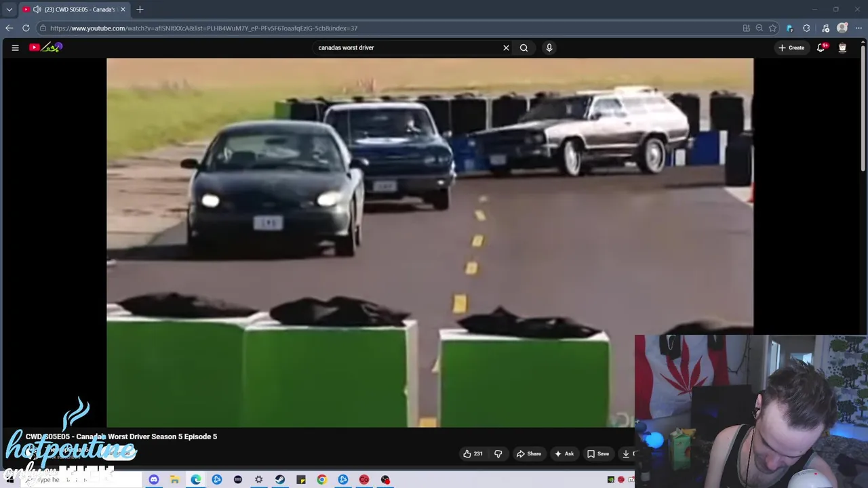
Task: Open Sticky Notes yellow icon in taskbar
Action: 301,480
